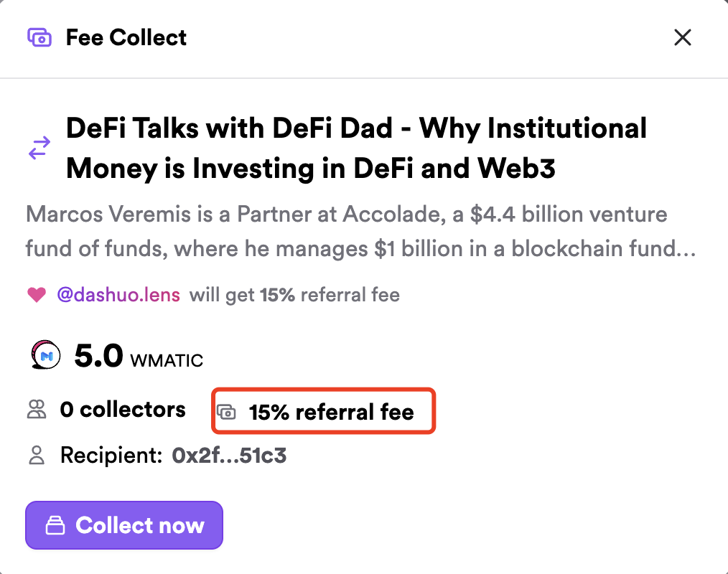The width and height of the screenshot is (728, 574).
Task: Open the @dashuo.lens profile link
Action: pos(118,295)
